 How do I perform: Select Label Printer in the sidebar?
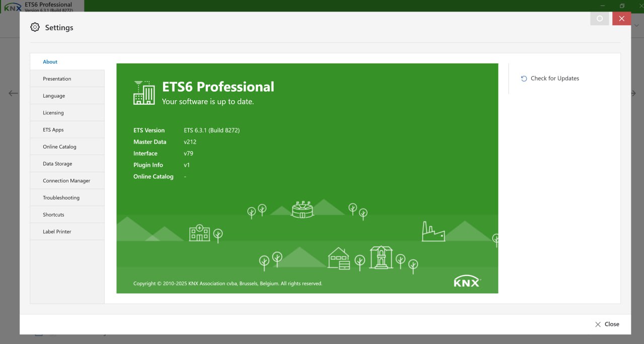click(x=57, y=232)
